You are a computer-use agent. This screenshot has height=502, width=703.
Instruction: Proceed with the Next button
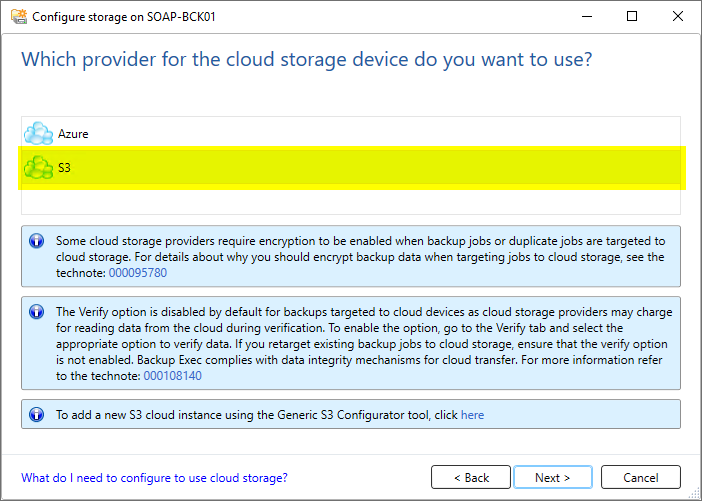click(553, 477)
